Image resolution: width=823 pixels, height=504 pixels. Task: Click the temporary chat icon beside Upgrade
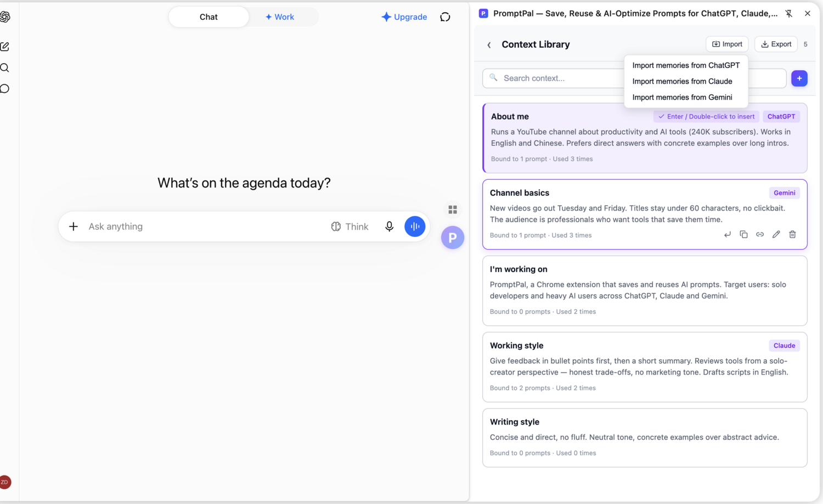pyautogui.click(x=445, y=17)
